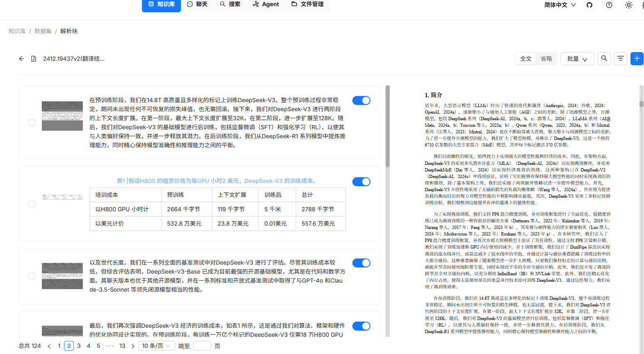The image size is (644, 354).
Task: Click the blue plus add chunk button
Action: point(637,59)
